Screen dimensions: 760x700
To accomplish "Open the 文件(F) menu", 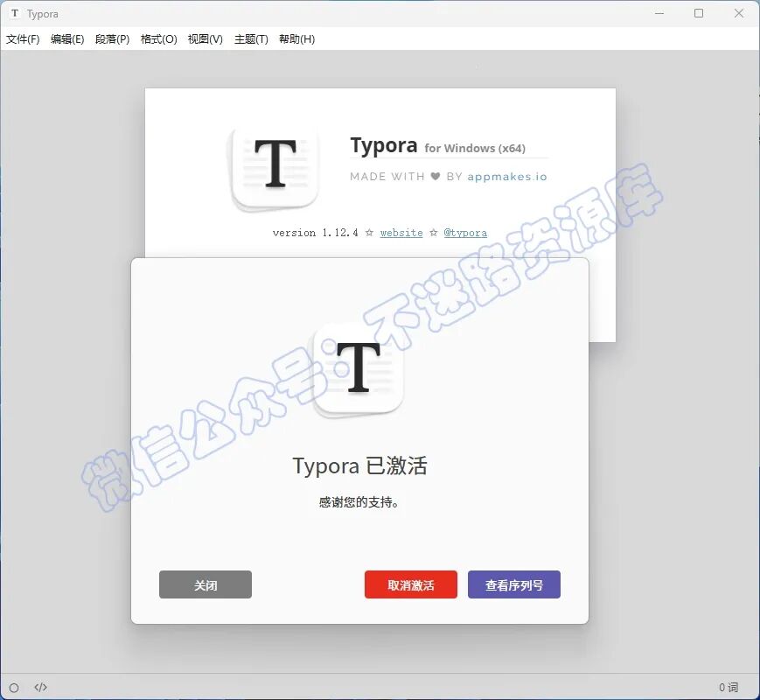I will pyautogui.click(x=23, y=39).
